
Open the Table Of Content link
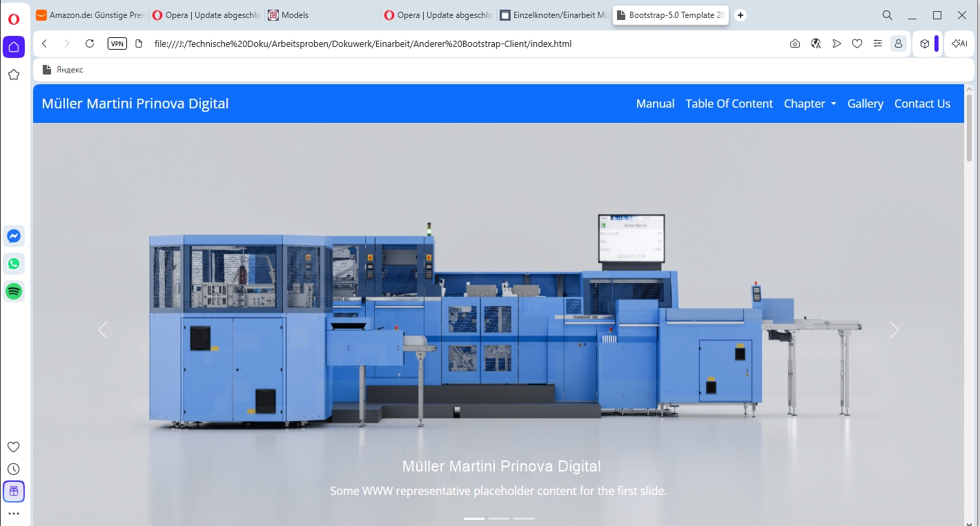(x=729, y=104)
